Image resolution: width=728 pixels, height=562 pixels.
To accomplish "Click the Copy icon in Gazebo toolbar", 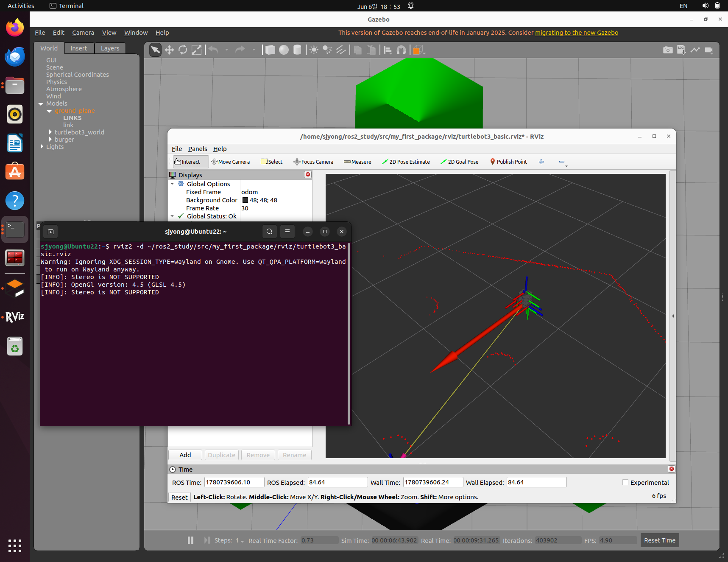I will pos(357,50).
